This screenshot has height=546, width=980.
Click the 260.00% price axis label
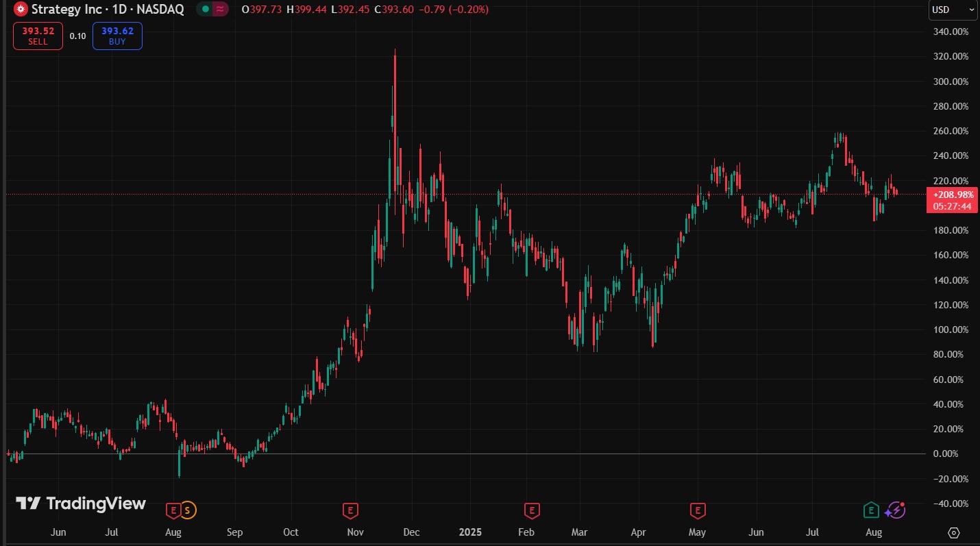point(949,131)
